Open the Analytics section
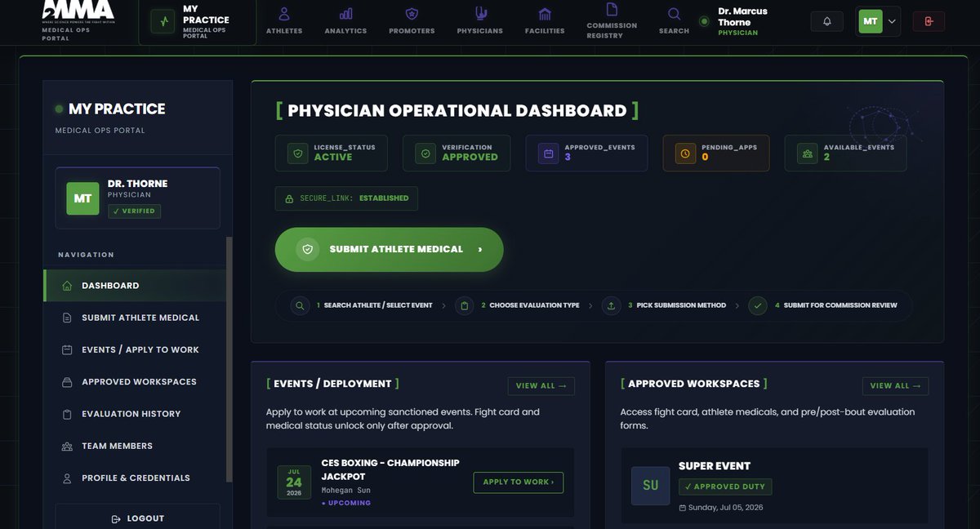This screenshot has width=980, height=529. click(x=345, y=21)
